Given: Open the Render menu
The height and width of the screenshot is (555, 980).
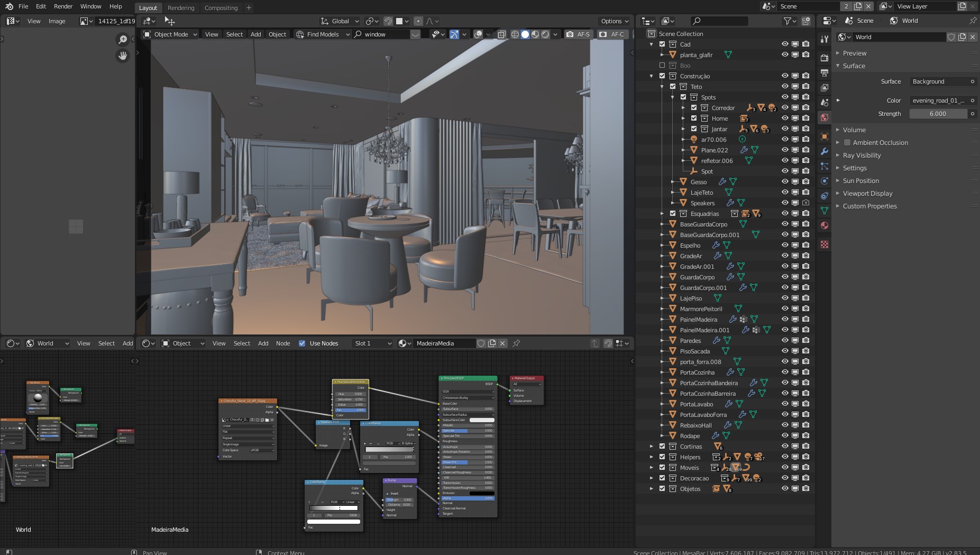Looking at the screenshot, I should coord(63,6).
